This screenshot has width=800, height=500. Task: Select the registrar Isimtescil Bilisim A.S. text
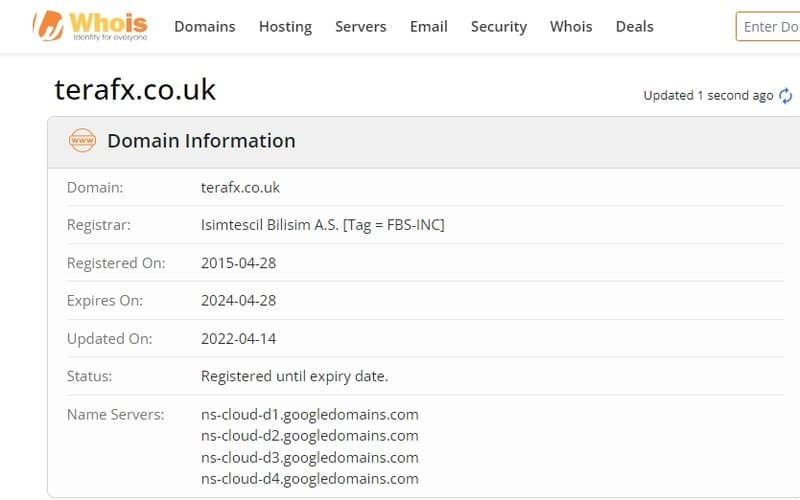coord(322,225)
